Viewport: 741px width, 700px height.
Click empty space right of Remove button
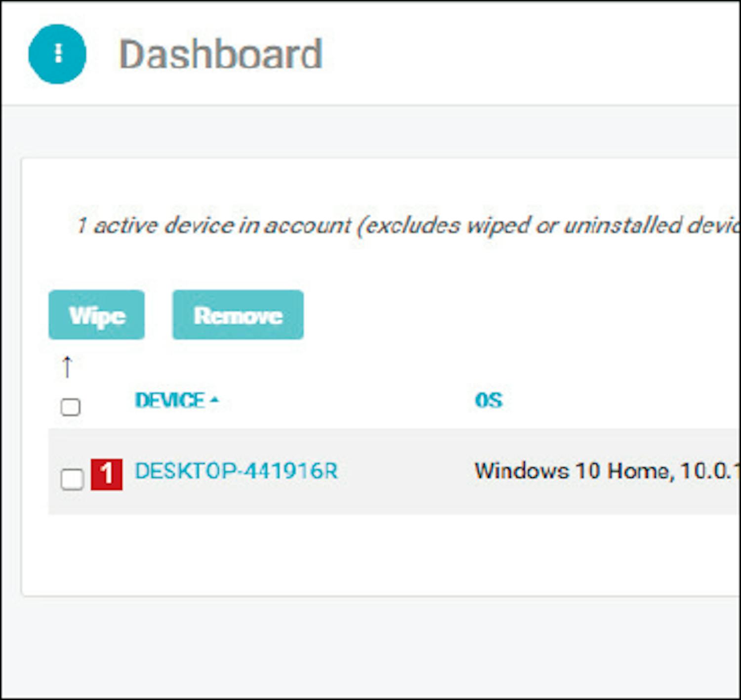(x=494, y=315)
